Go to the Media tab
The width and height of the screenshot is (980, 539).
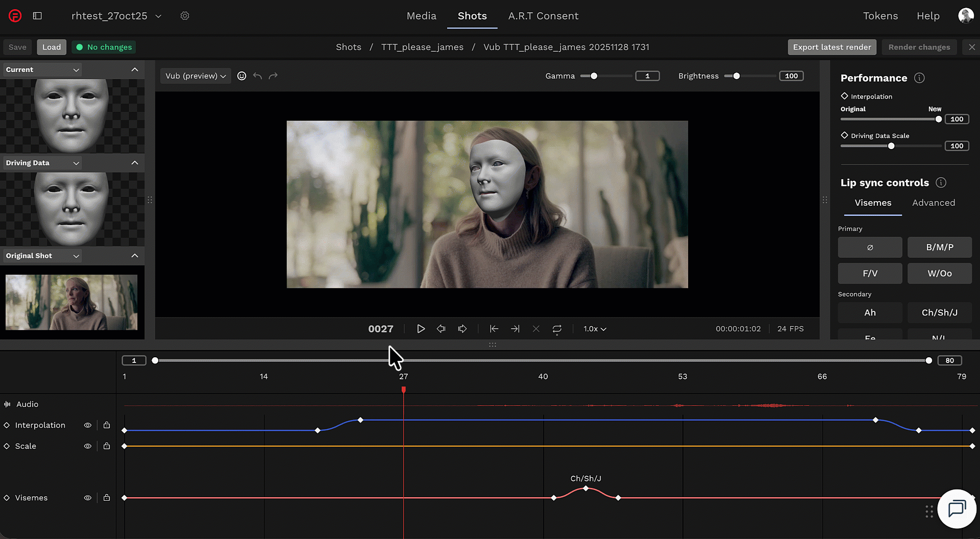click(x=422, y=16)
